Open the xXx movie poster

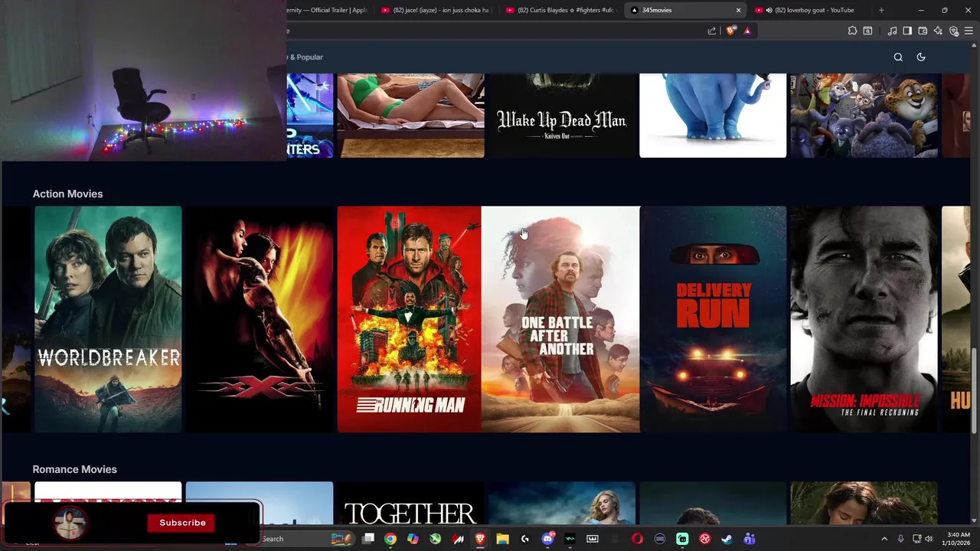pos(260,319)
